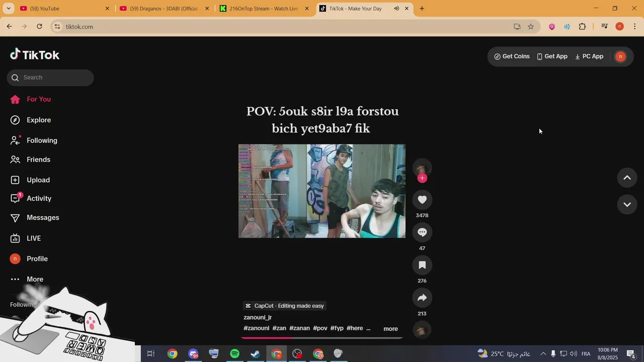Open Steam from the taskbar
Viewport: 644px width, 362px height.
[x=256, y=354]
